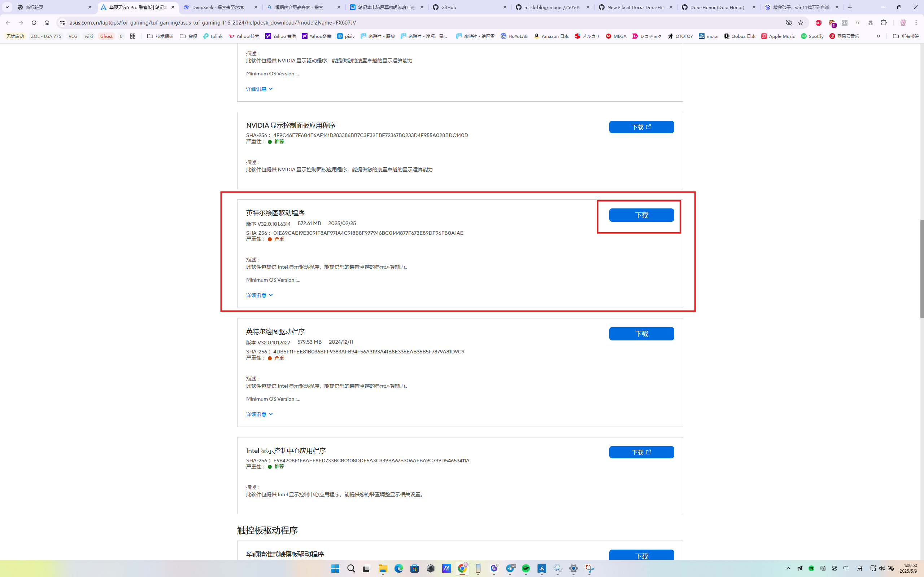Click the site information icon in address bar
Viewport: 924px width, 577px height.
point(62,23)
